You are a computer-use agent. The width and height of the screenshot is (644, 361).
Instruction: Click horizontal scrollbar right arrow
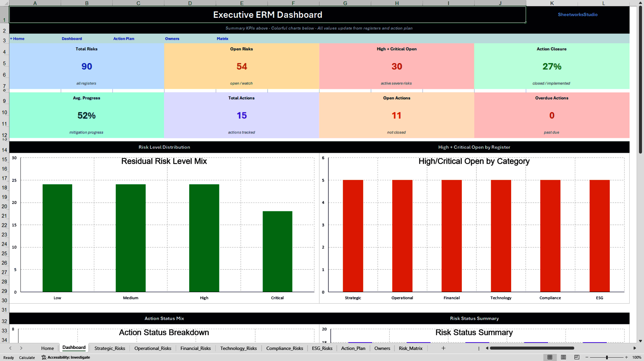click(635, 348)
